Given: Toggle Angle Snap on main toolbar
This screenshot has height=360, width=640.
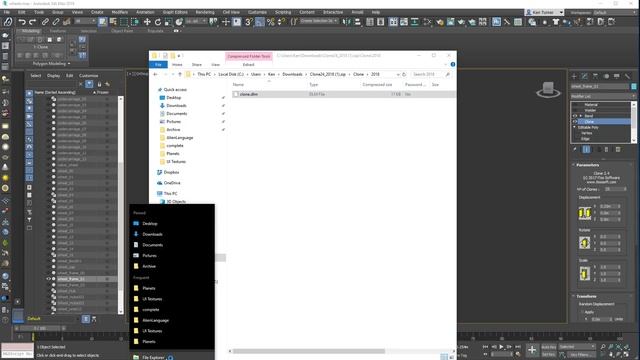Looking at the screenshot, I should click(260, 22).
